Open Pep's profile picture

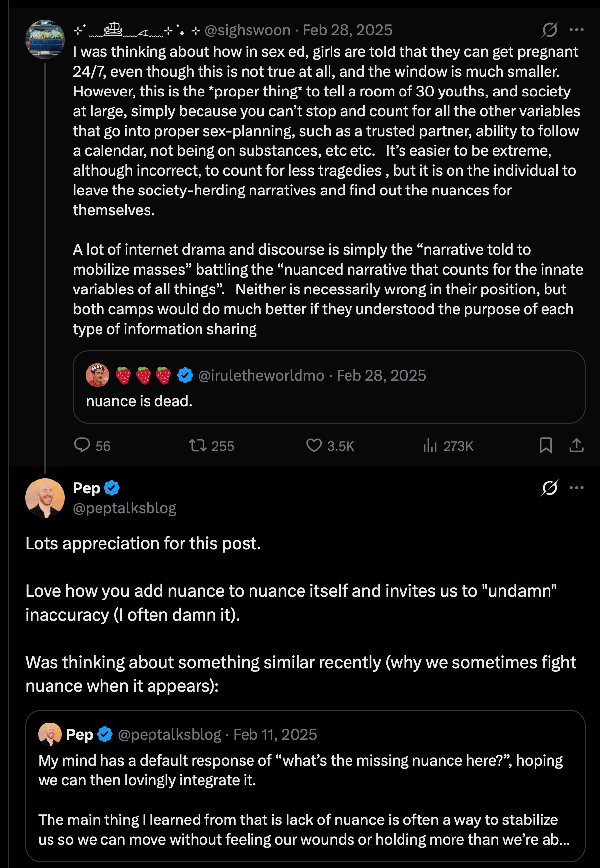coord(45,498)
